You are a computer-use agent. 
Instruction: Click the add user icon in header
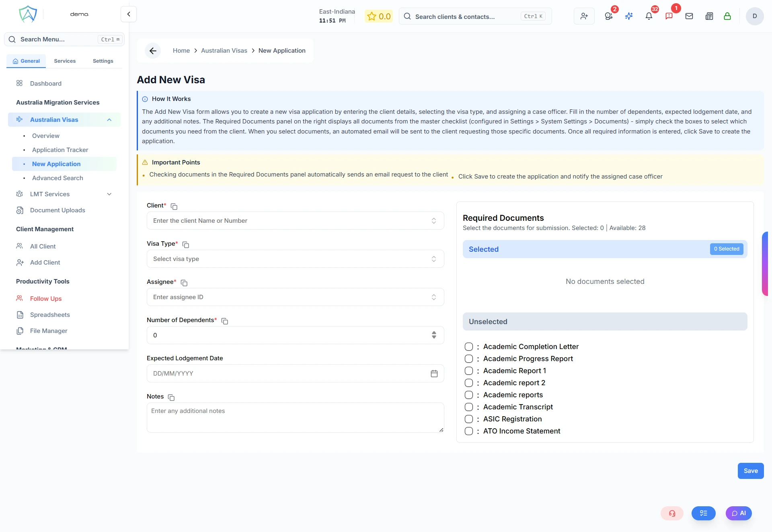click(584, 16)
